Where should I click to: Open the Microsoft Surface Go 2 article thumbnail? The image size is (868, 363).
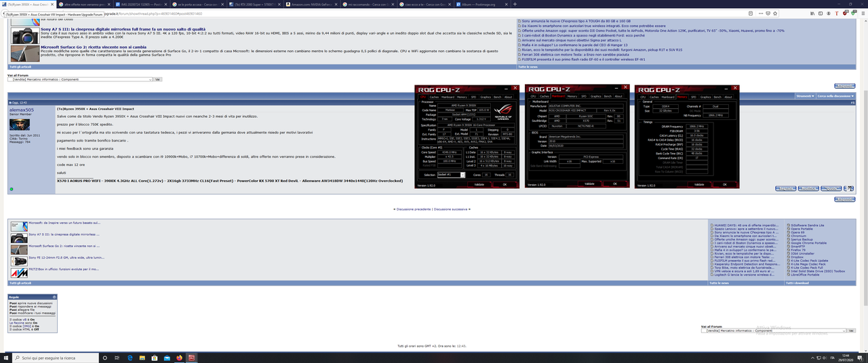24,53
